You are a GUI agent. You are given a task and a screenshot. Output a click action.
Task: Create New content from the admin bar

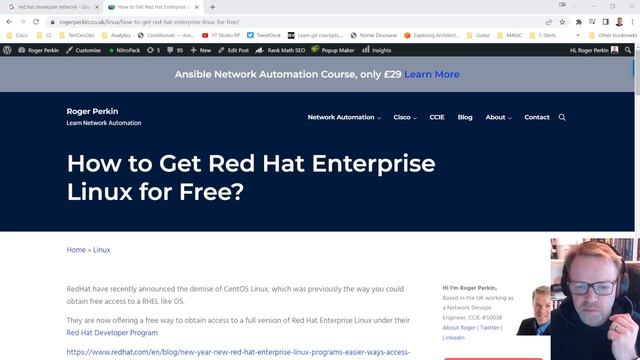click(x=200, y=50)
